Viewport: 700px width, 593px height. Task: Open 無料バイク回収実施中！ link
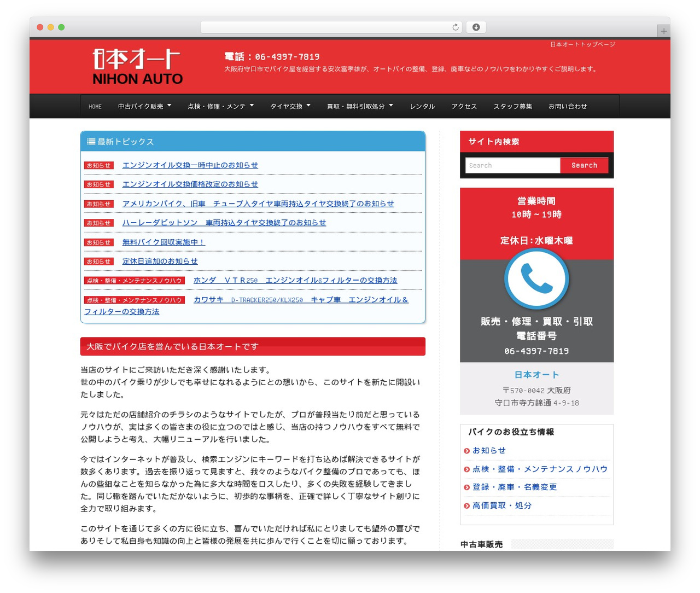(164, 242)
